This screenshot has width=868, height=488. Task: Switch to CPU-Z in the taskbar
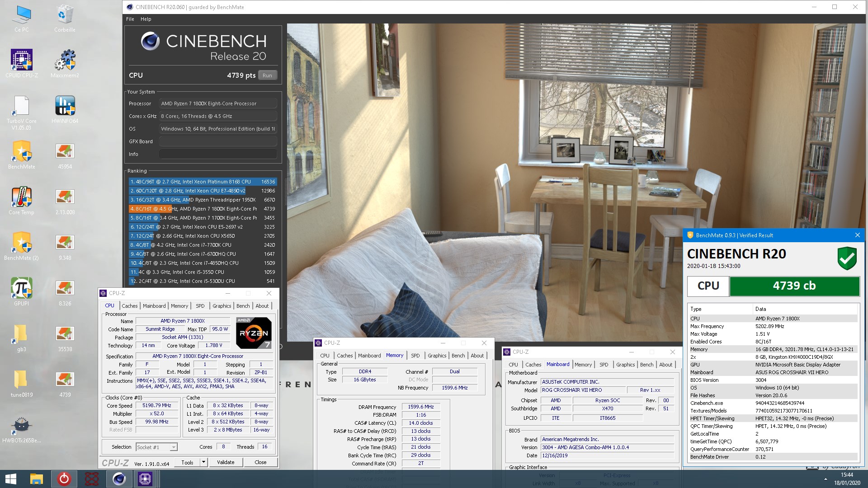145,479
